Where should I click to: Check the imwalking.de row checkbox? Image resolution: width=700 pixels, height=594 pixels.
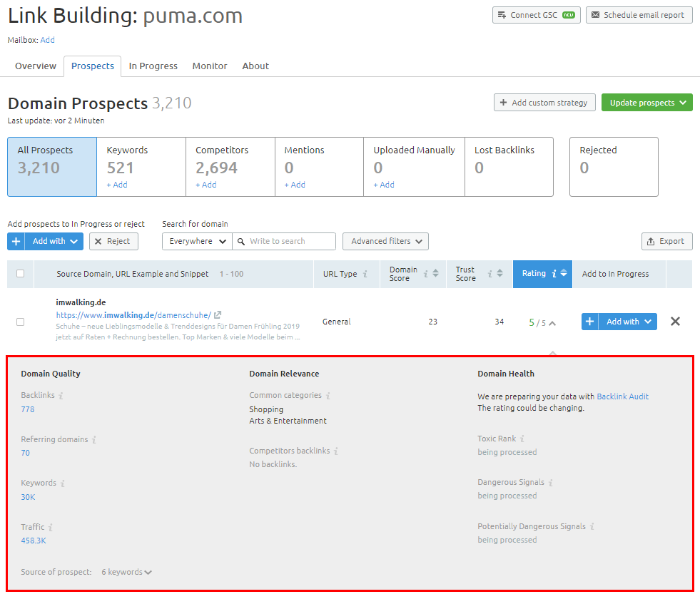point(21,322)
